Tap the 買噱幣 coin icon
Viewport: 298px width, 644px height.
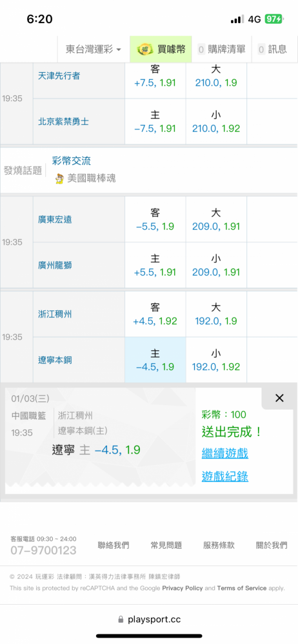[145, 50]
